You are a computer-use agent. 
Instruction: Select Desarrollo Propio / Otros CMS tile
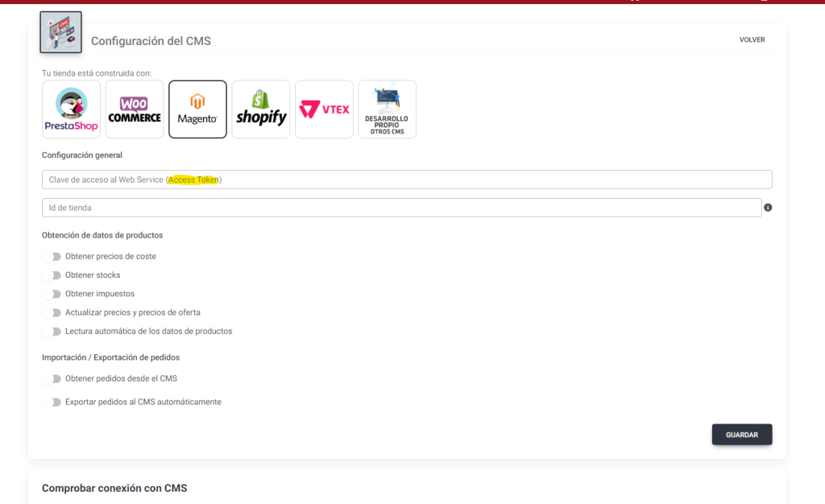pos(387,109)
